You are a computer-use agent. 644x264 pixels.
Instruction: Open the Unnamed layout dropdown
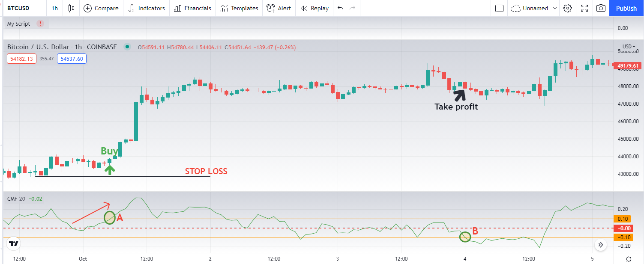(x=534, y=8)
